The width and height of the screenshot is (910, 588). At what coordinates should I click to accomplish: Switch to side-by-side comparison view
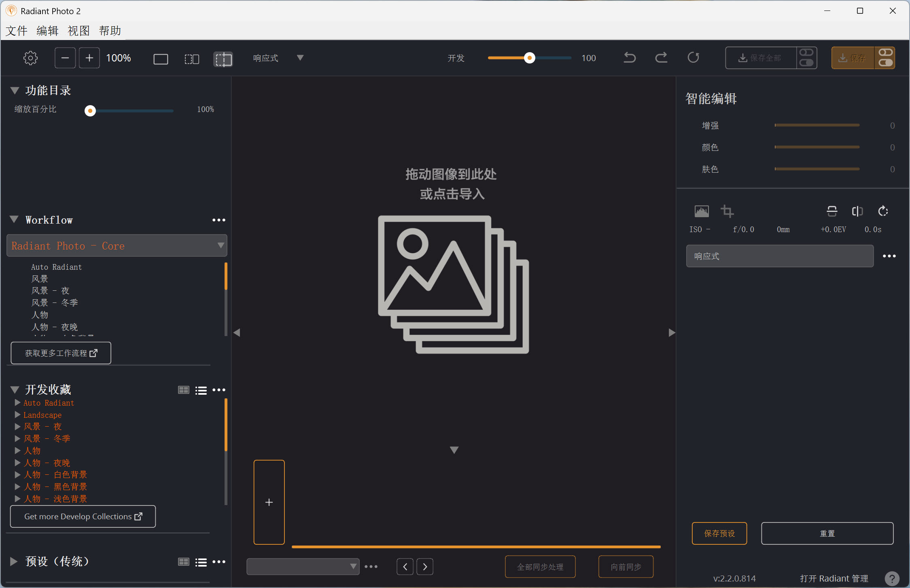pos(192,59)
